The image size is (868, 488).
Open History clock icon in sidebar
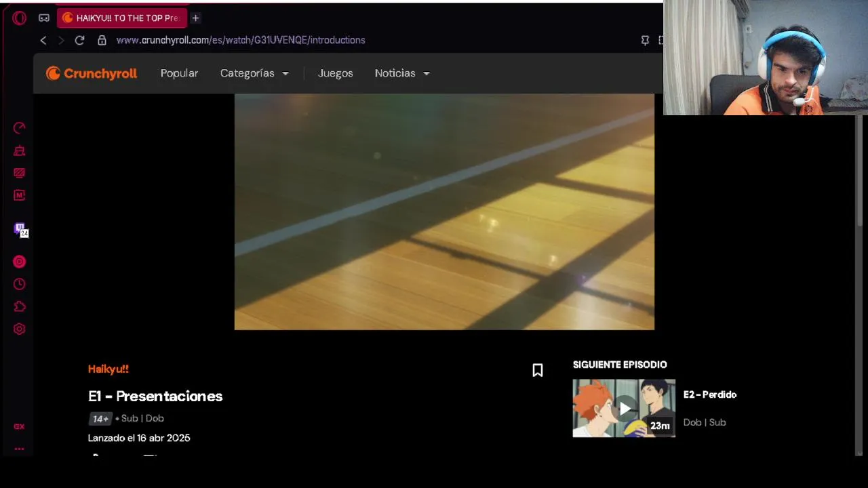(x=20, y=284)
